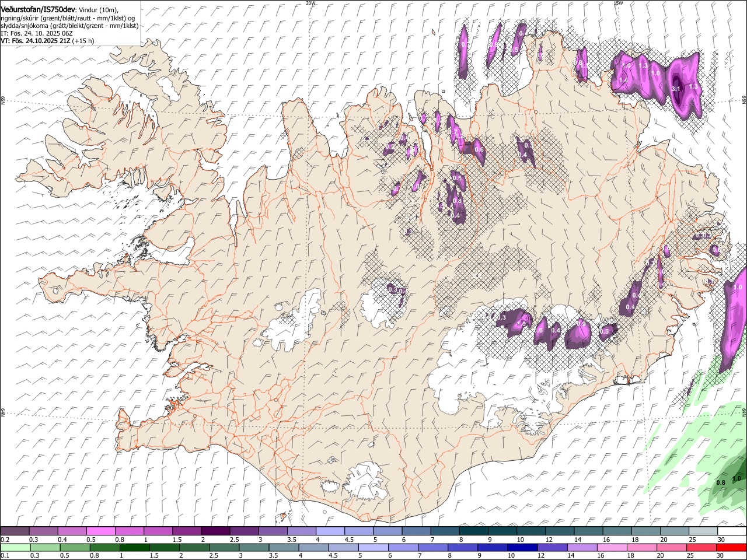Click the 20W longitude label
The width and height of the screenshot is (747, 560).
click(310, 3)
